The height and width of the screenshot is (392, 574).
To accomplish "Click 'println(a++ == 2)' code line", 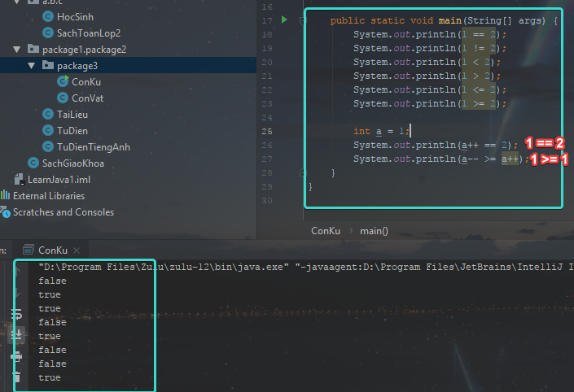I will pos(436,145).
